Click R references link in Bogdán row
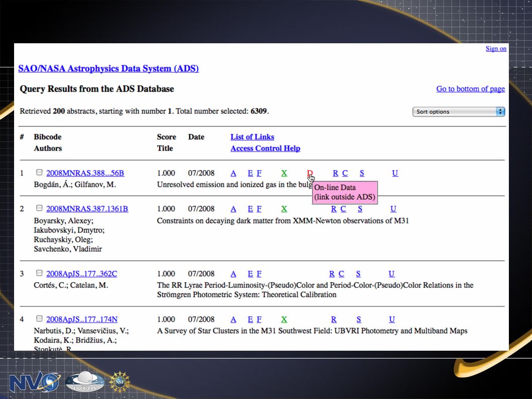 point(335,173)
